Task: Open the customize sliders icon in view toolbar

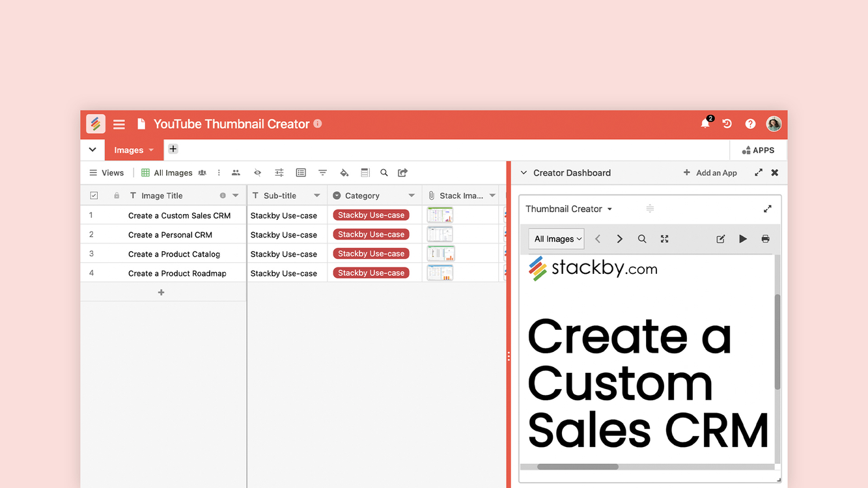Action: click(x=279, y=173)
